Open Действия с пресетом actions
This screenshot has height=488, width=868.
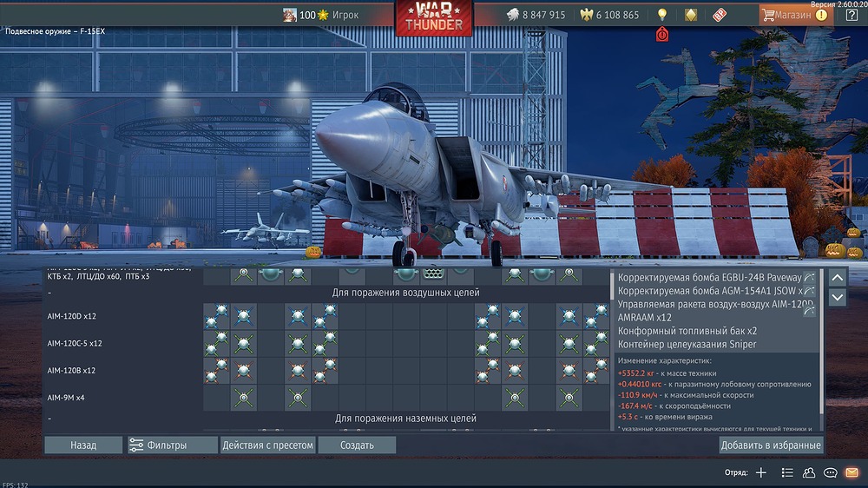[x=267, y=445]
